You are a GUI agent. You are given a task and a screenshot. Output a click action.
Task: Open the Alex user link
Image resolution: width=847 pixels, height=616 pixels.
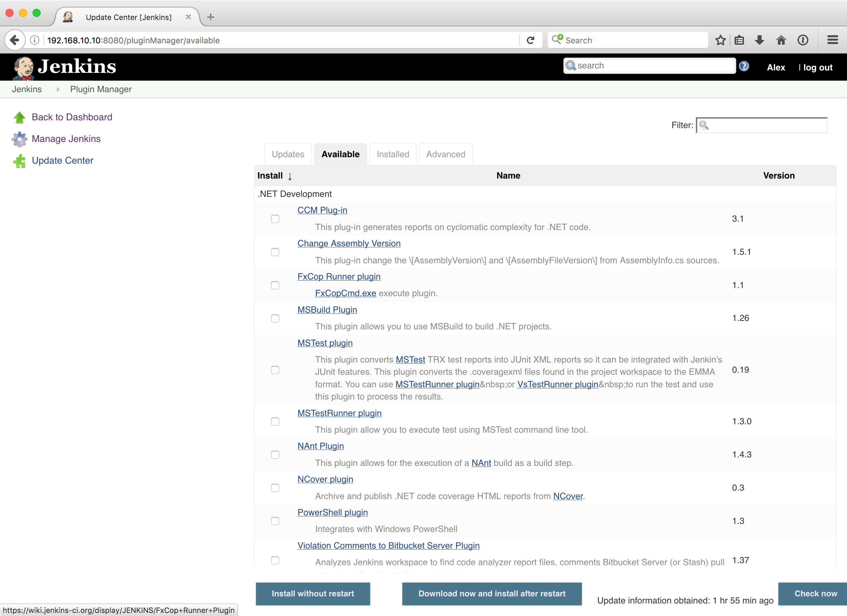point(776,68)
